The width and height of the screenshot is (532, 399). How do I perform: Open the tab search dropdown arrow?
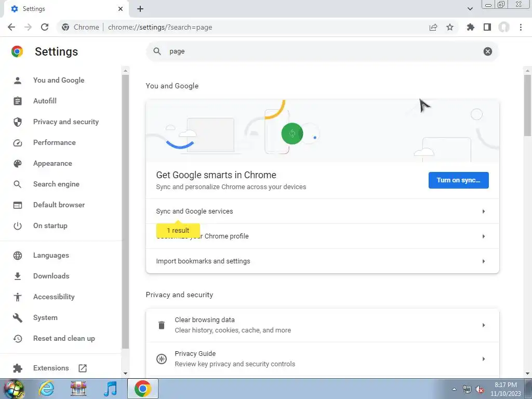(470, 9)
